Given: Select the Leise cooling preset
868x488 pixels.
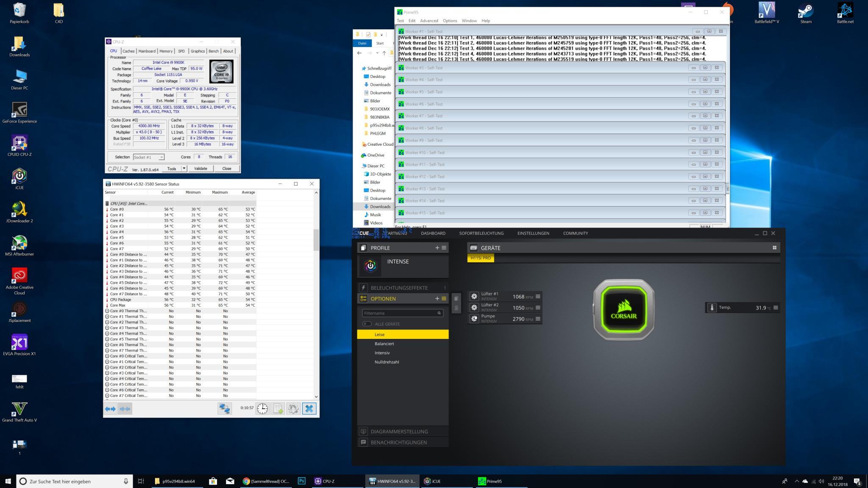Looking at the screenshot, I should click(x=403, y=335).
